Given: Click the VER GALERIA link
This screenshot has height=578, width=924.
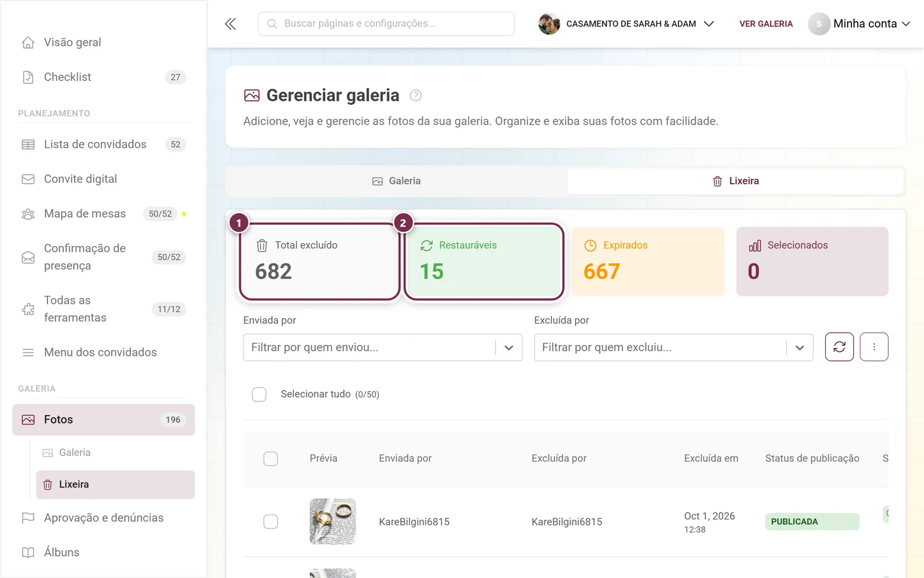Looking at the screenshot, I should click(766, 24).
